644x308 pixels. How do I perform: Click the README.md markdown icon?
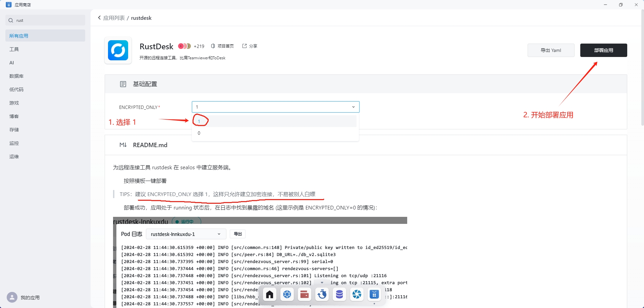click(123, 145)
